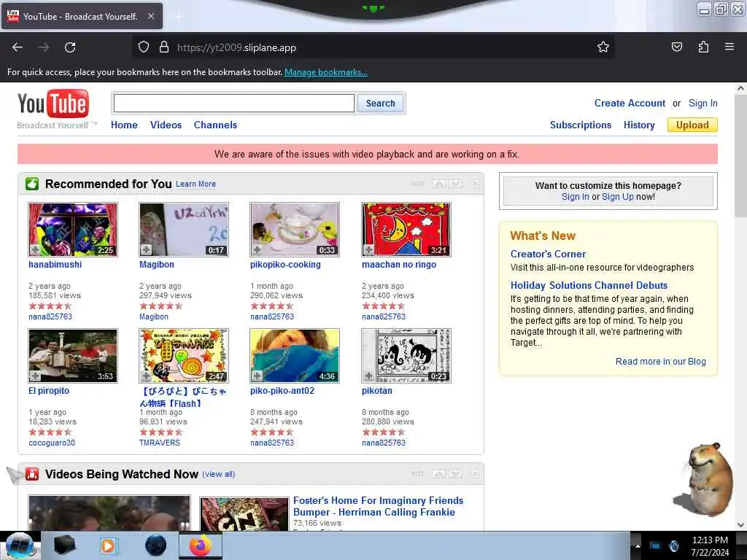Click view all for Videos Being Watched
The height and width of the screenshot is (560, 747).
coord(219,474)
